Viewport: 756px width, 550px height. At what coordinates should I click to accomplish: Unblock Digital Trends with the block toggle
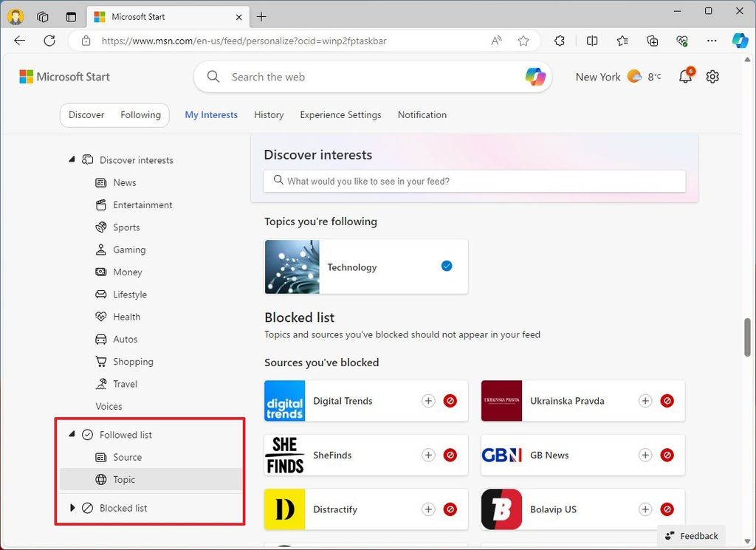point(450,401)
